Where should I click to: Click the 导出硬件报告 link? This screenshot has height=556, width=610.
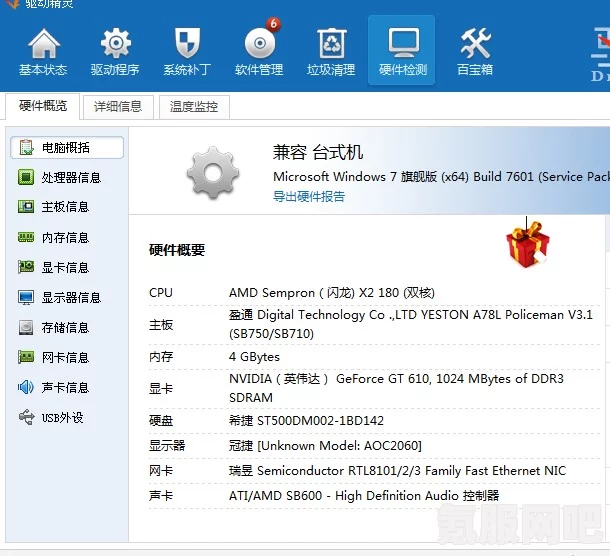[x=309, y=196]
